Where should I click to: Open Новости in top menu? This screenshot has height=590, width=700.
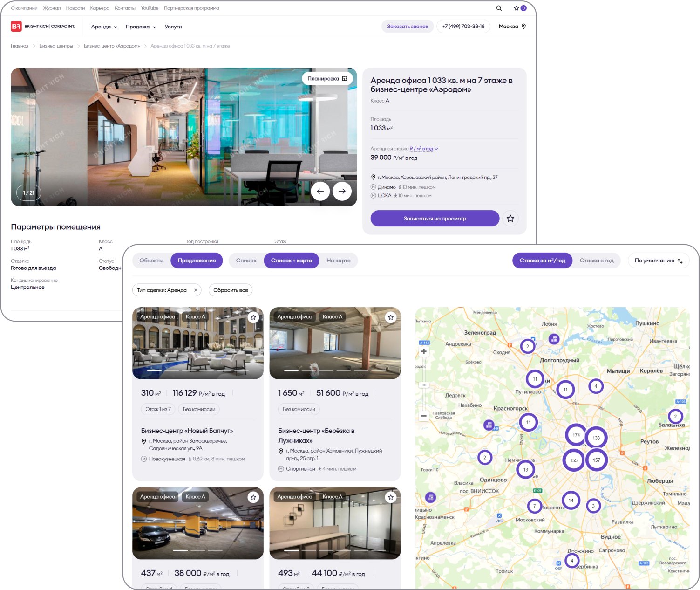click(75, 8)
